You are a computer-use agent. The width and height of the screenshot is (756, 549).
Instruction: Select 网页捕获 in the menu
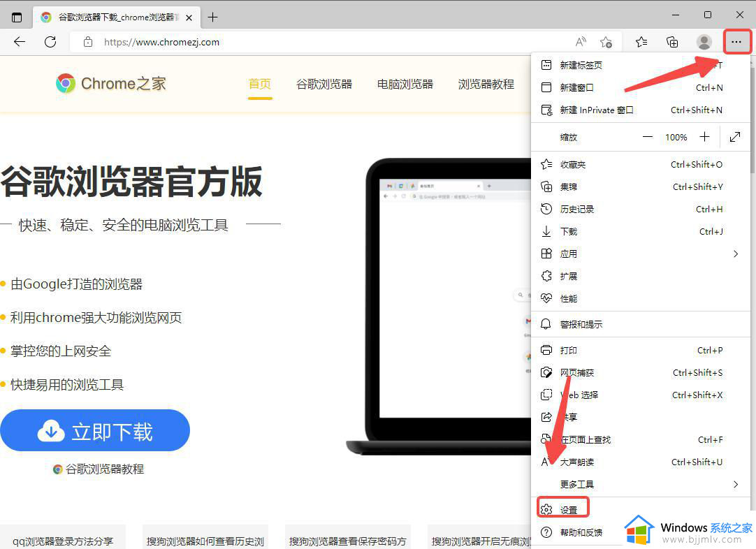coord(640,372)
